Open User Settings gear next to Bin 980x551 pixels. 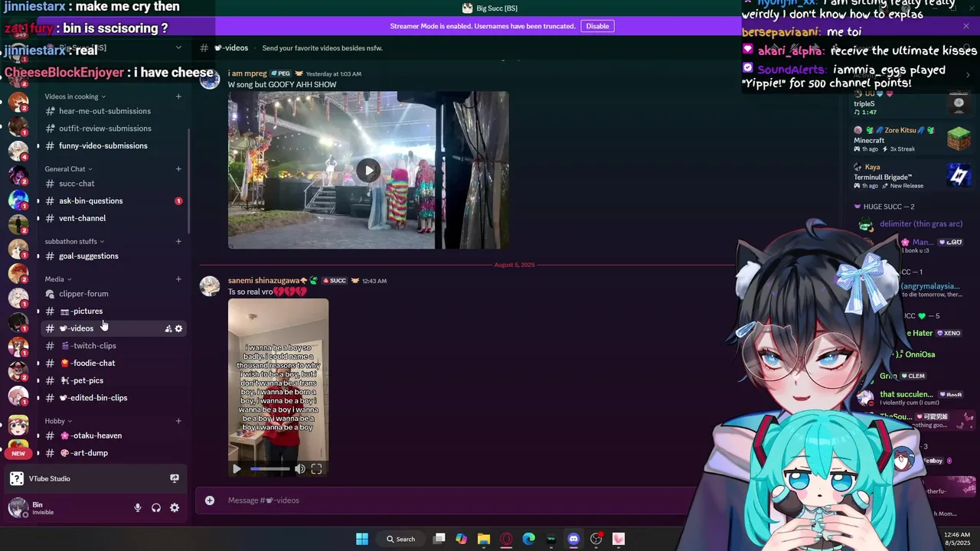point(175,508)
